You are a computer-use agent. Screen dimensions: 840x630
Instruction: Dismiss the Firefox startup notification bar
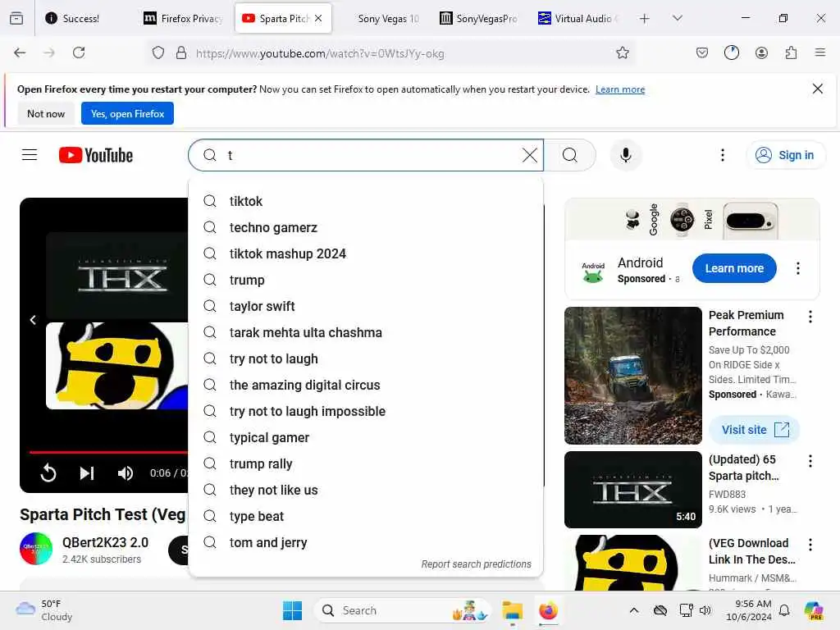(x=818, y=89)
